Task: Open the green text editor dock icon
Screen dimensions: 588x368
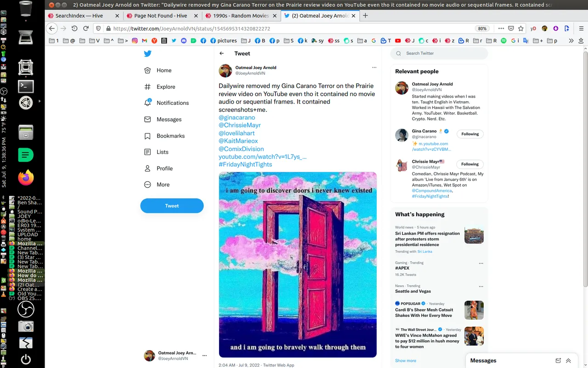Action: 26,154
